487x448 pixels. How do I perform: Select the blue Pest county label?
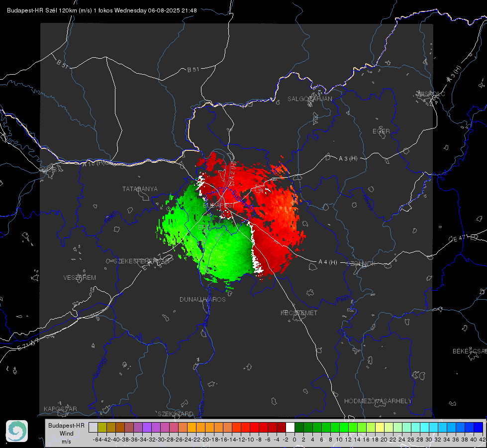343,299
